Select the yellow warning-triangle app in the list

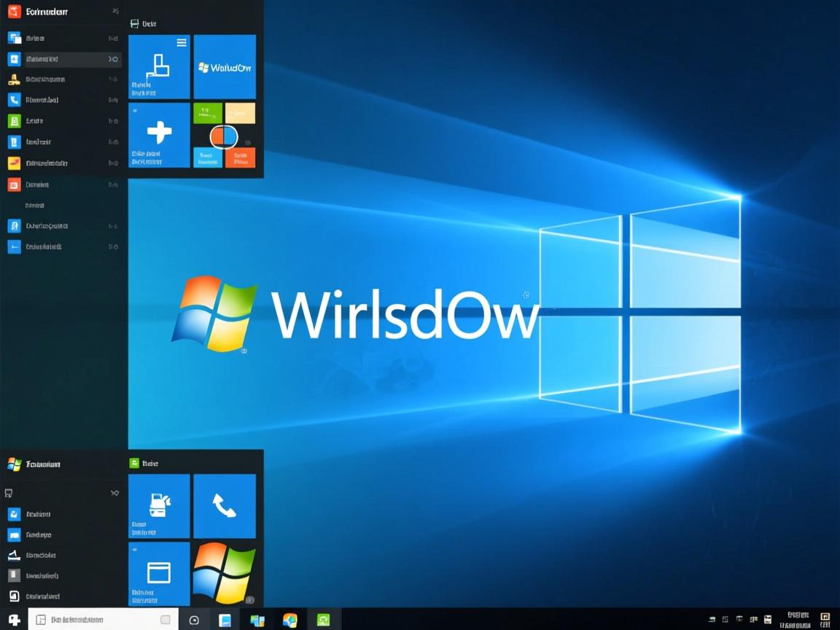(15, 79)
